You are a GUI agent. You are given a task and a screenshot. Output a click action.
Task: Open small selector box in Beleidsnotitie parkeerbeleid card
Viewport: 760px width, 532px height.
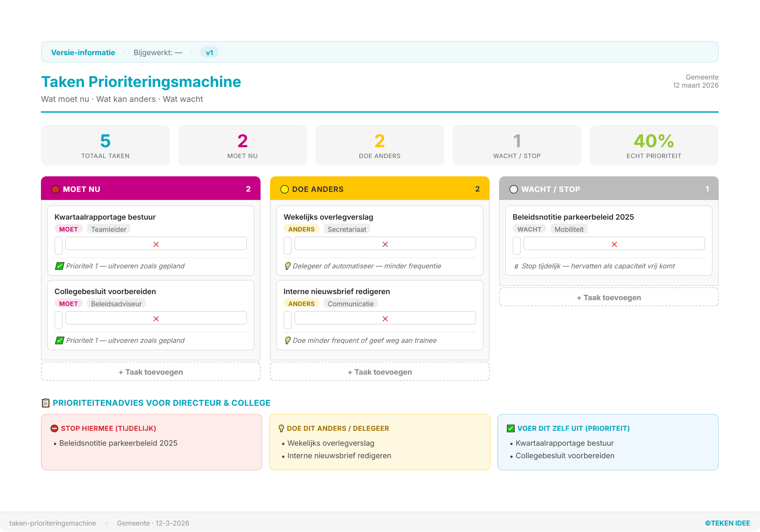[517, 246]
